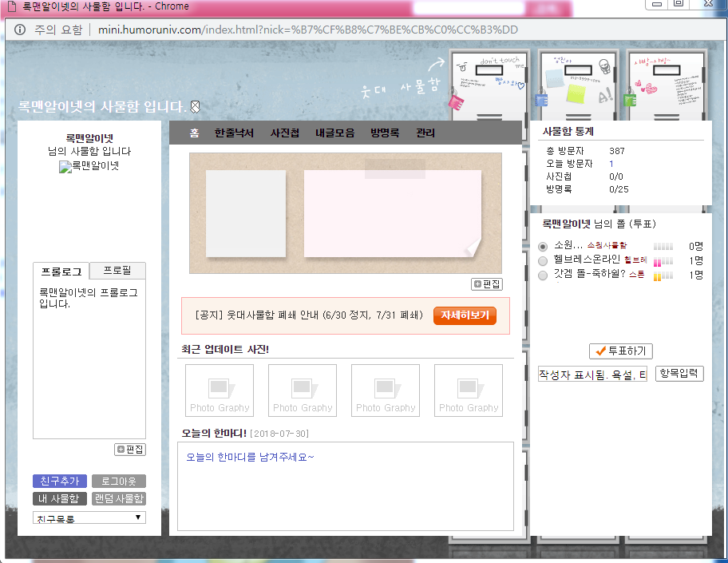Click the small icon after the locker title

(195, 107)
